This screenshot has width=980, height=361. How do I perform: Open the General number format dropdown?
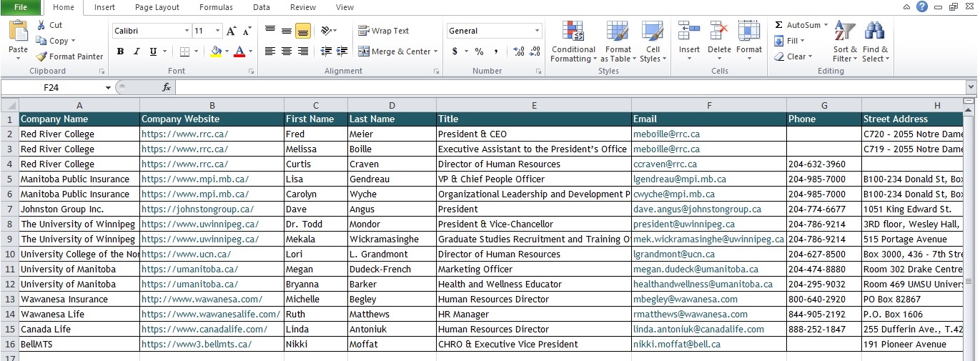(538, 31)
